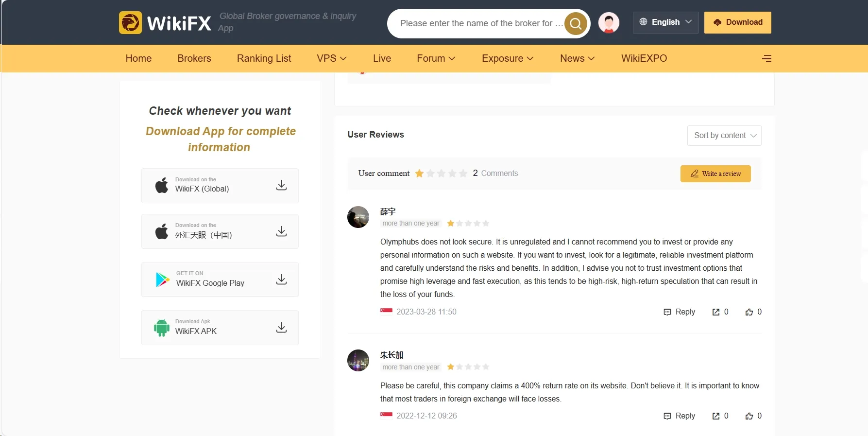The height and width of the screenshot is (436, 868).
Task: Click the overall User comment star rating
Action: 441,174
